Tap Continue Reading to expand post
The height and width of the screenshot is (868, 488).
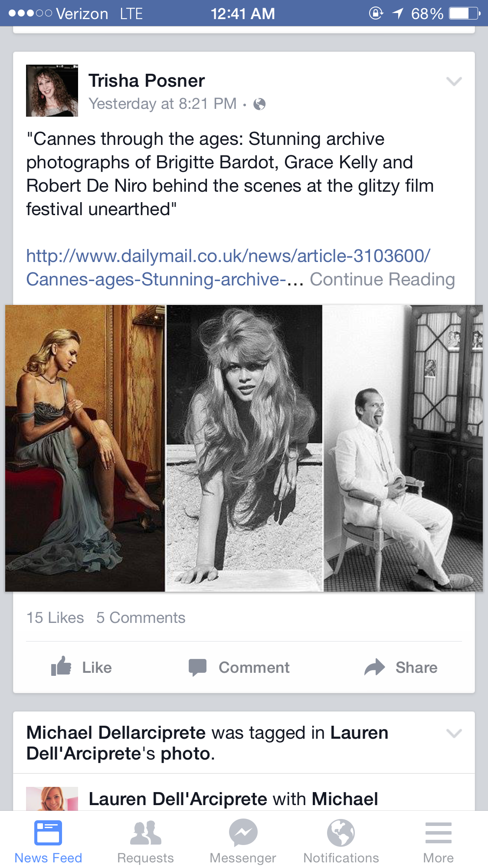[x=382, y=280]
